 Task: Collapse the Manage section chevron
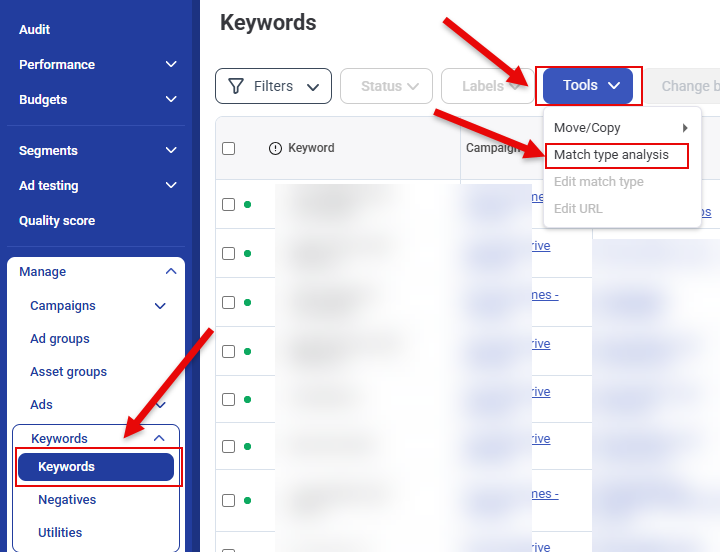tap(171, 272)
